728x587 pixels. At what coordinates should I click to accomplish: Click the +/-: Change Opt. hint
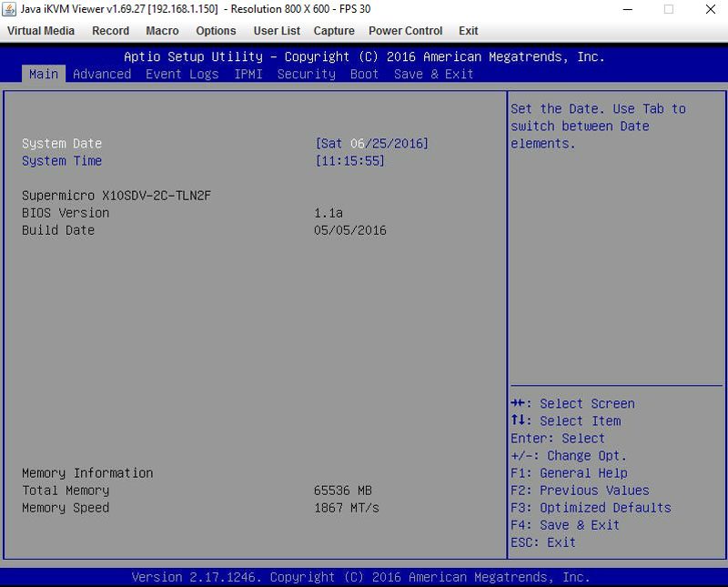(x=569, y=456)
